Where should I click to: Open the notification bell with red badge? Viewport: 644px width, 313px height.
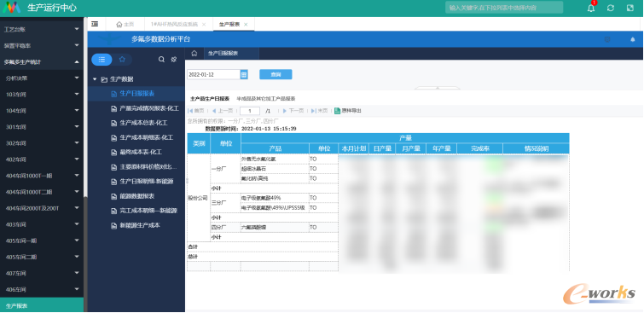pos(591,7)
